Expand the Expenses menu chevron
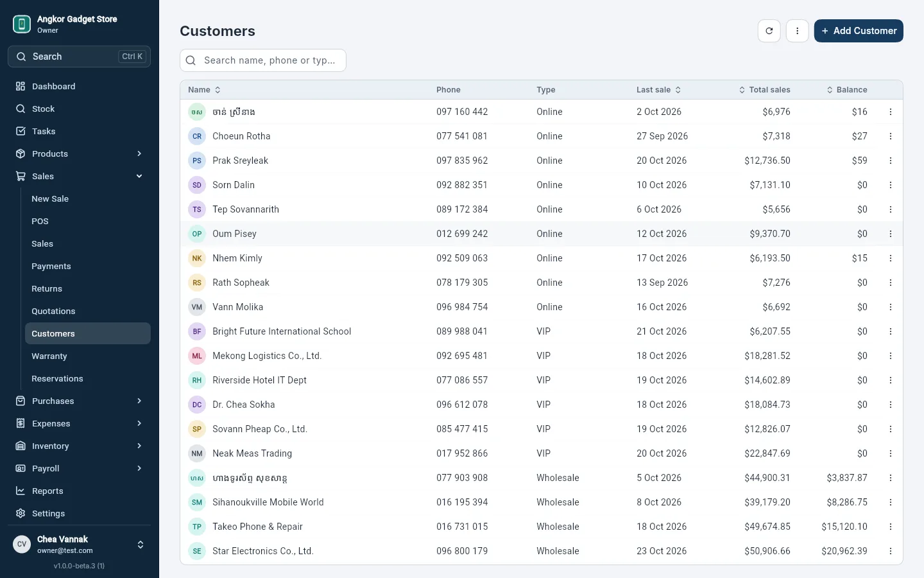Image resolution: width=924 pixels, height=578 pixels. pos(139,423)
